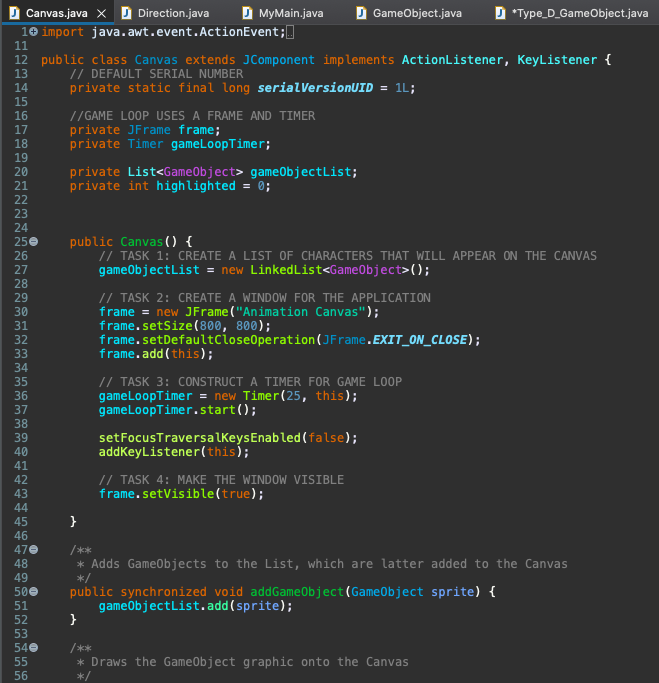Viewport: 659px width, 683px height.
Task: Click setDefaultCloseOperation on line 32
Action: click(228, 340)
